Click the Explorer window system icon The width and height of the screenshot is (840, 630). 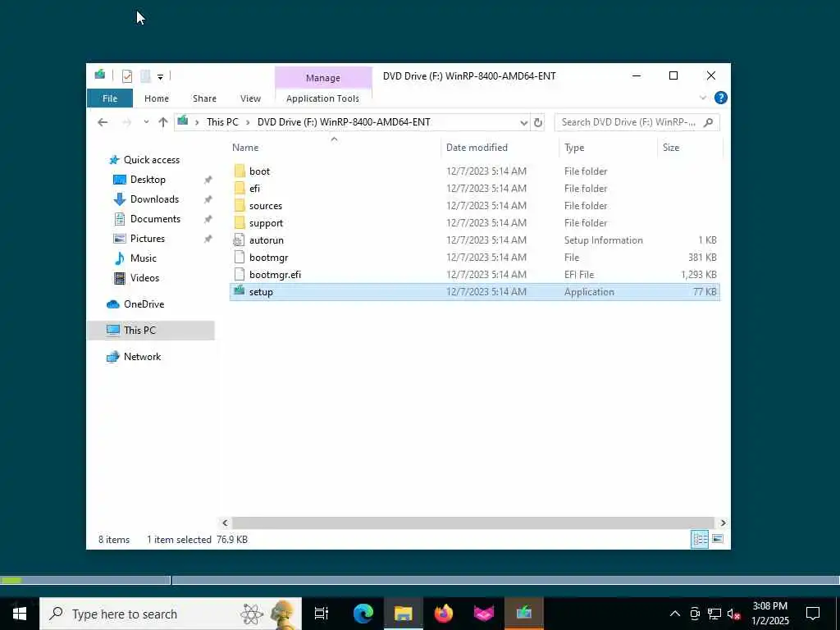100,75
